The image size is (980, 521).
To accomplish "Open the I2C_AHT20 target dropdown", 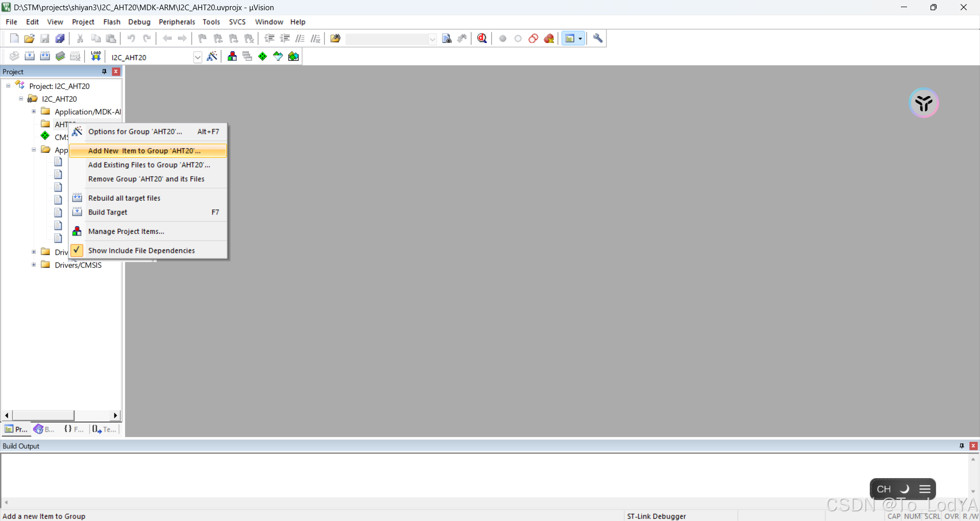I will pos(198,57).
